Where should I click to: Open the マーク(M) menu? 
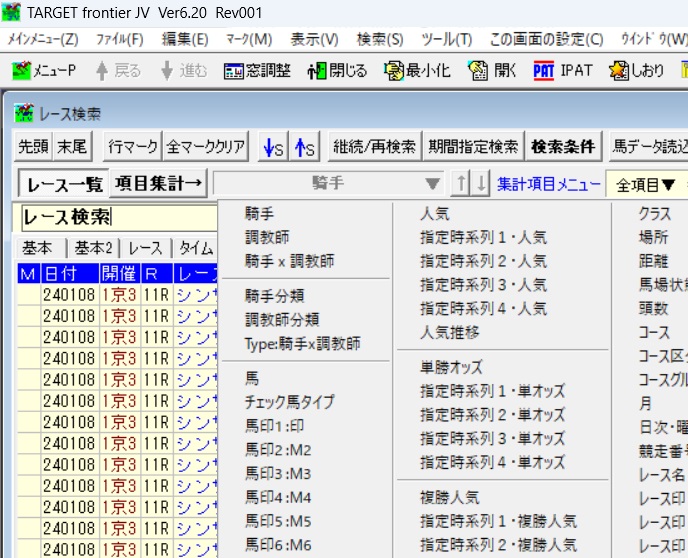pos(249,40)
